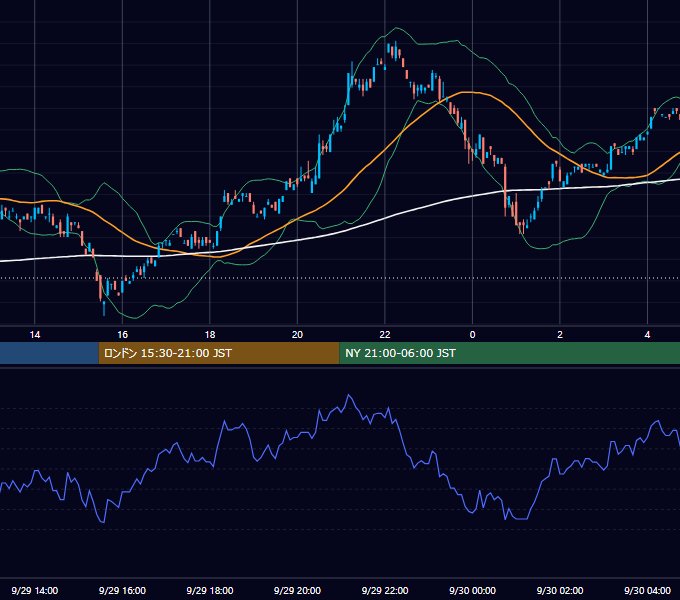Click hour label 18 on price chart axis

click(x=210, y=335)
